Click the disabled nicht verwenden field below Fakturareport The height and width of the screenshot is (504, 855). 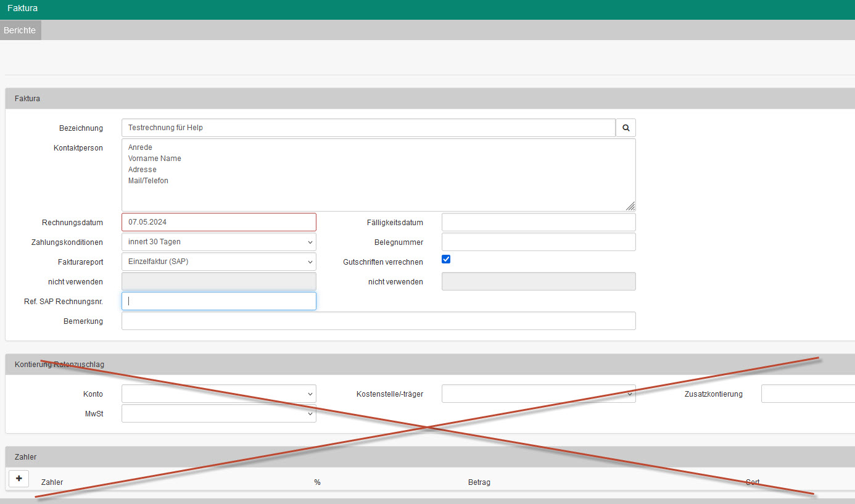click(x=219, y=281)
